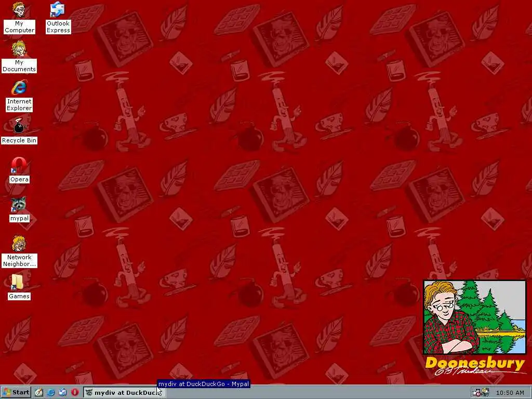Launch Internet Explorer from quick launch
The image size is (532, 399).
[51, 393]
